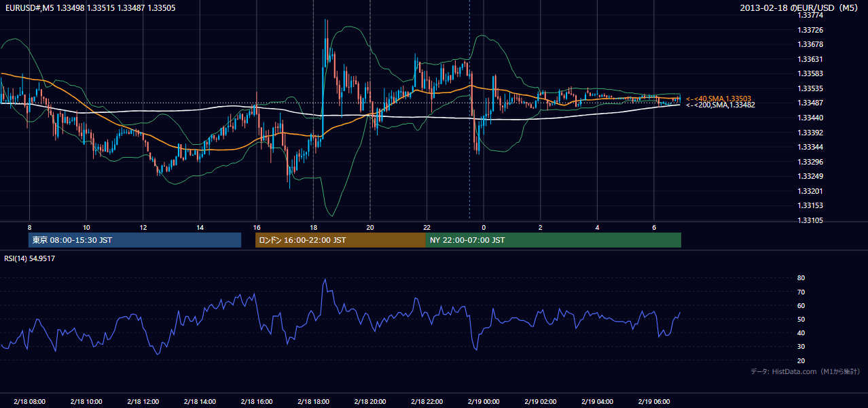Click price axis label 1.33153

pos(811,205)
